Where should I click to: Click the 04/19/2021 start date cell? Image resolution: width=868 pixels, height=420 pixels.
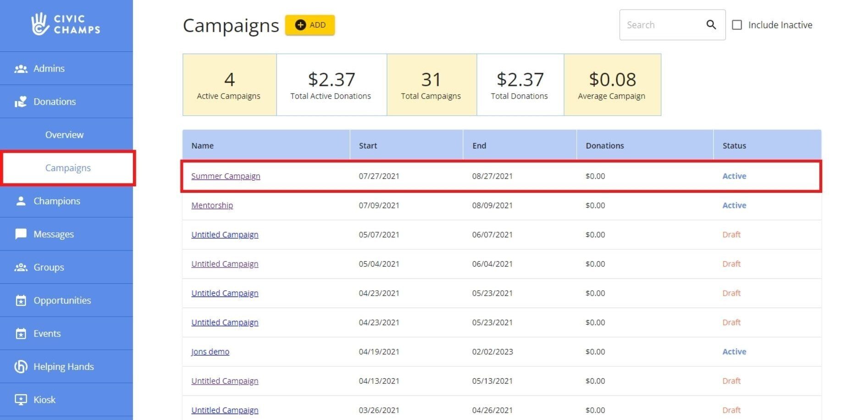[379, 352]
